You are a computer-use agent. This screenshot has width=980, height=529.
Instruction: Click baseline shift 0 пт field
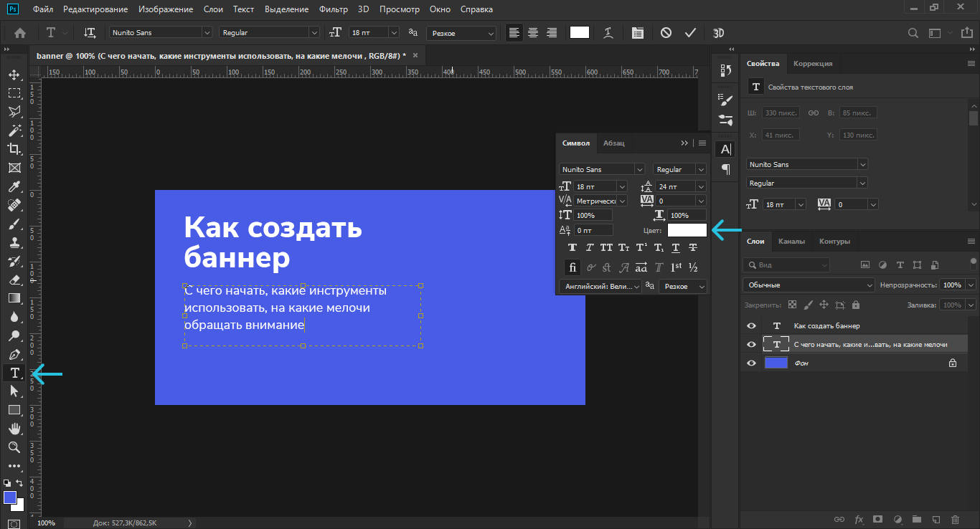tap(593, 230)
